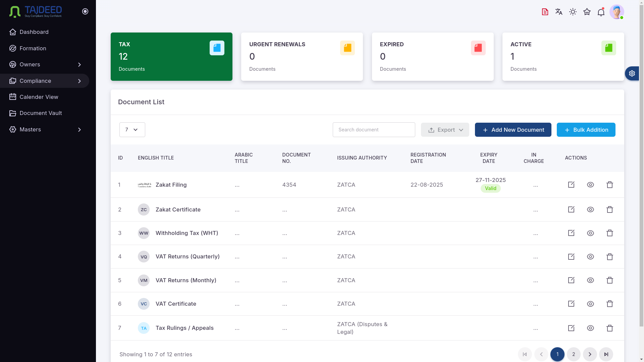Click the notifications bell icon
The image size is (644, 362).
[601, 12]
